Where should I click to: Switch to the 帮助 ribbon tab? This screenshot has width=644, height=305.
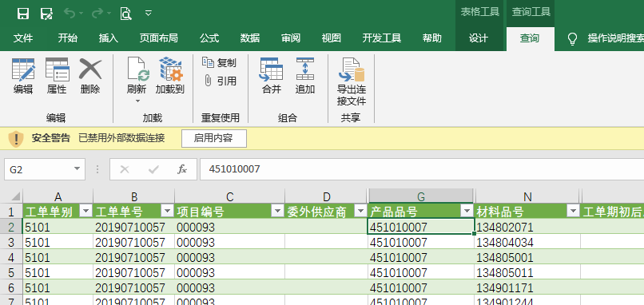pos(432,38)
